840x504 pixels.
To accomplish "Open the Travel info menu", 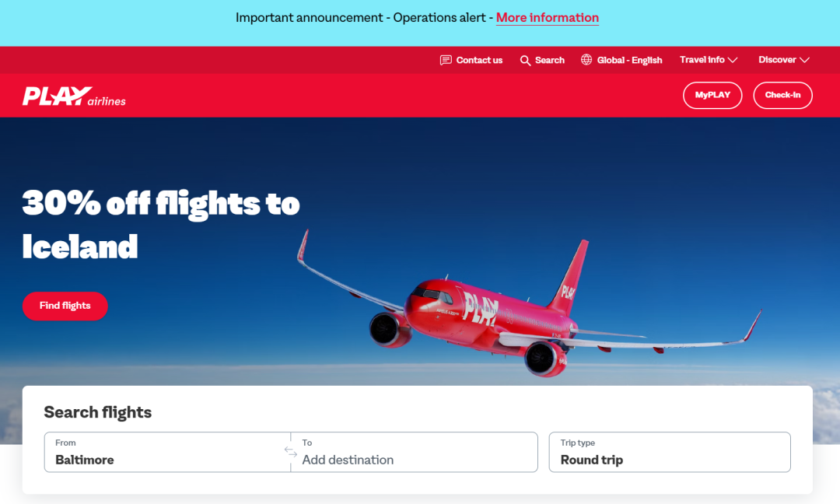I will tap(709, 60).
